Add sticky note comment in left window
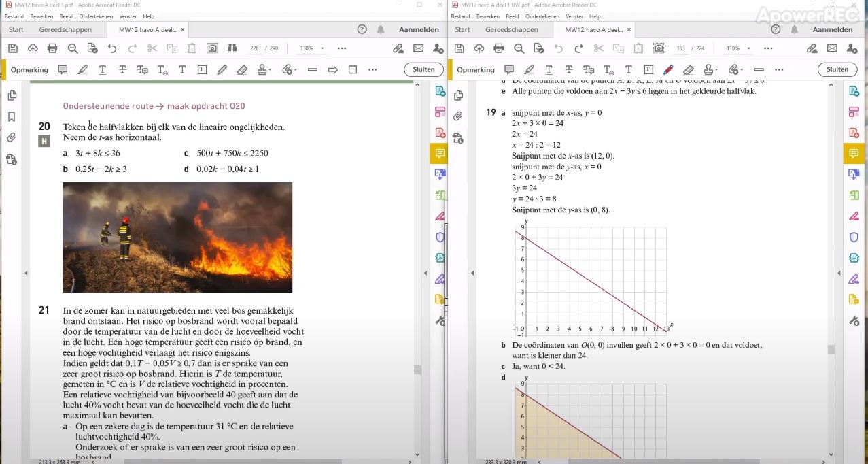Screen dimensions: 868x464 tap(63, 69)
